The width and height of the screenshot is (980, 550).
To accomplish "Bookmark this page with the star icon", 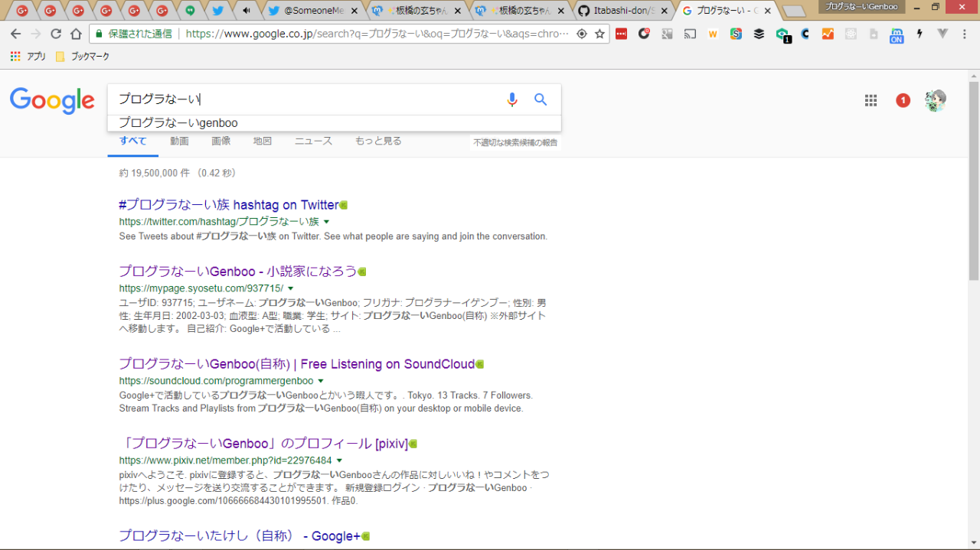I will (599, 34).
